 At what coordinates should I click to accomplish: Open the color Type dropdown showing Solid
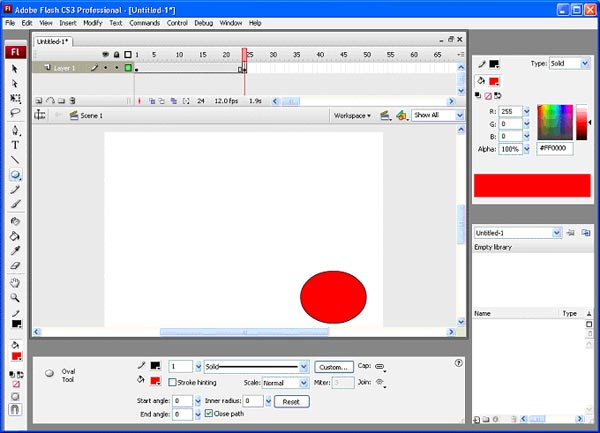click(x=570, y=63)
